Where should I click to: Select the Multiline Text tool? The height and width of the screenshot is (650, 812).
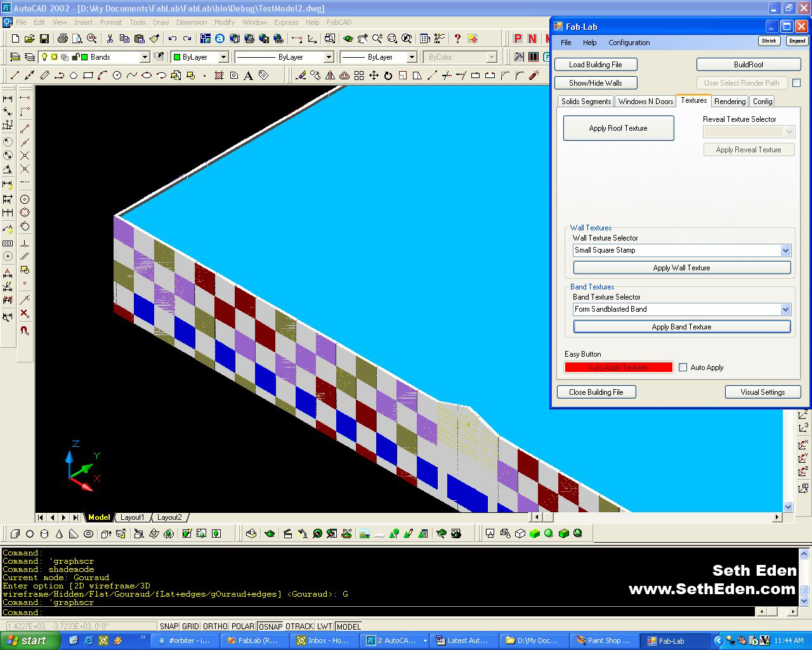point(249,76)
